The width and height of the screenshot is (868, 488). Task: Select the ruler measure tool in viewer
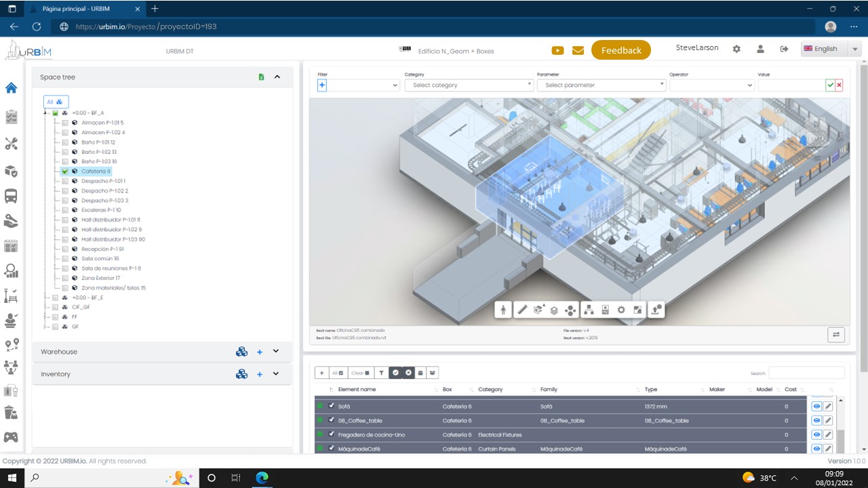(x=522, y=310)
